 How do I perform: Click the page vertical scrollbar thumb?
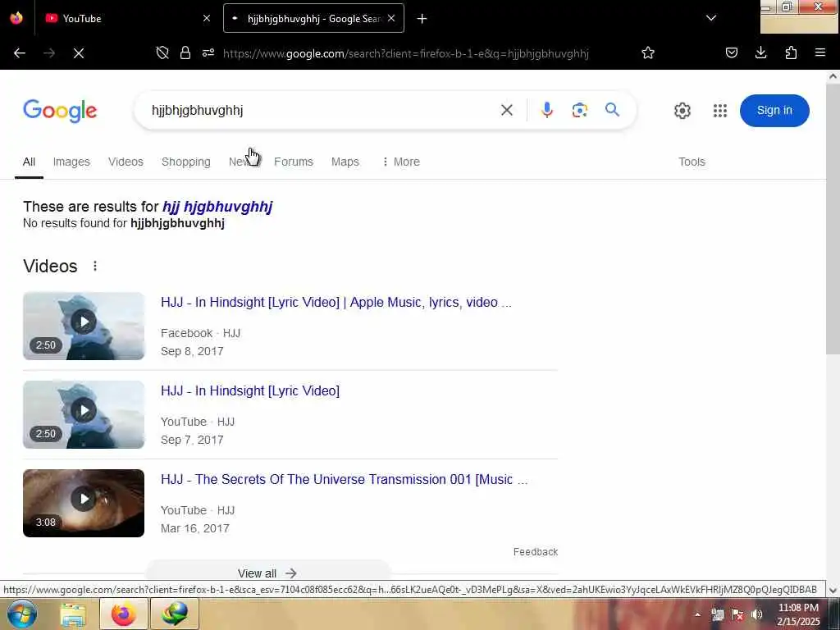833,218
